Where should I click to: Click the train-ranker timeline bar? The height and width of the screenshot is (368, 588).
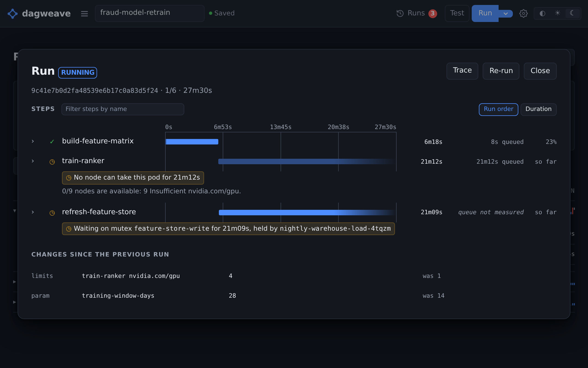(x=307, y=161)
